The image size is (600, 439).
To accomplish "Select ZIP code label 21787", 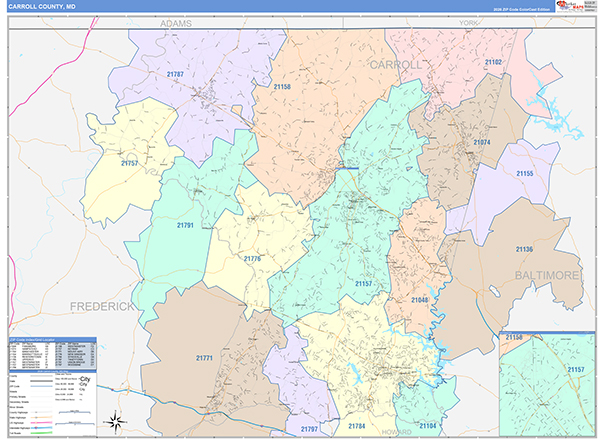I will point(175,74).
